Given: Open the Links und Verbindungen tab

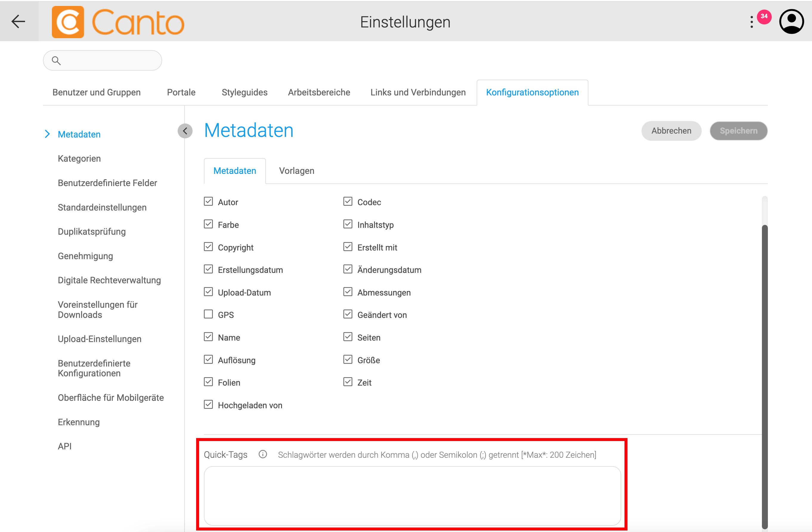Looking at the screenshot, I should pyautogui.click(x=418, y=92).
